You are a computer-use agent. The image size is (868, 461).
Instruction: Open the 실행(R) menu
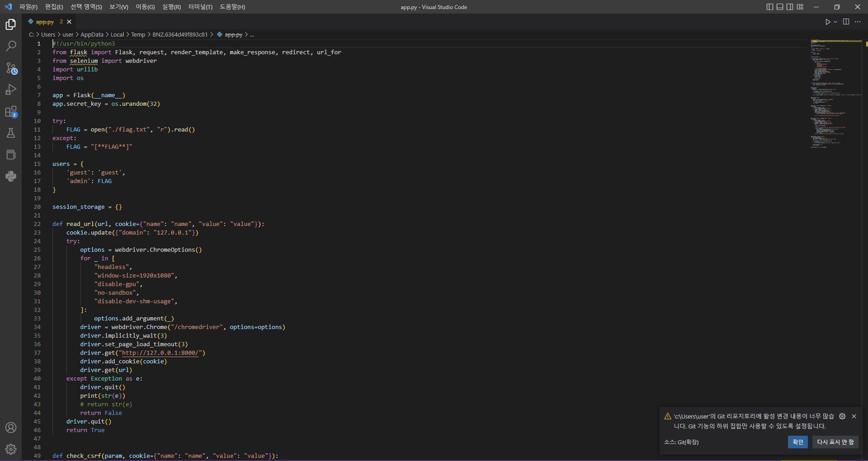171,7
